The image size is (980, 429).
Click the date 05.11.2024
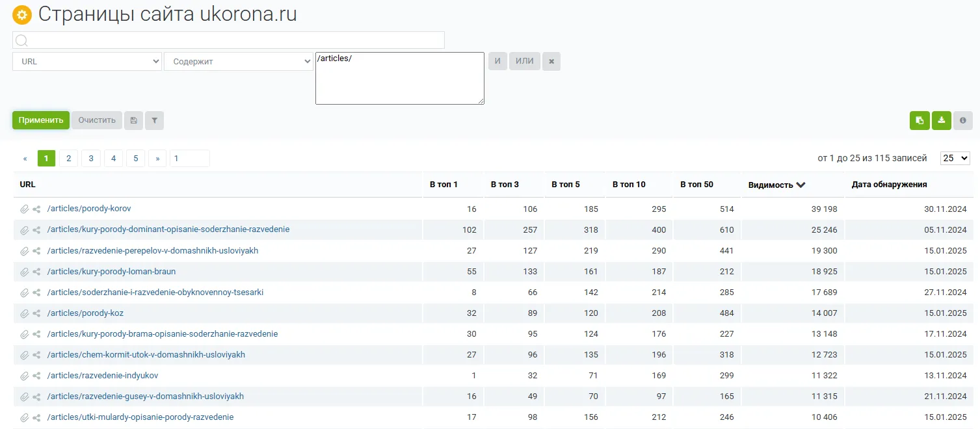947,230
